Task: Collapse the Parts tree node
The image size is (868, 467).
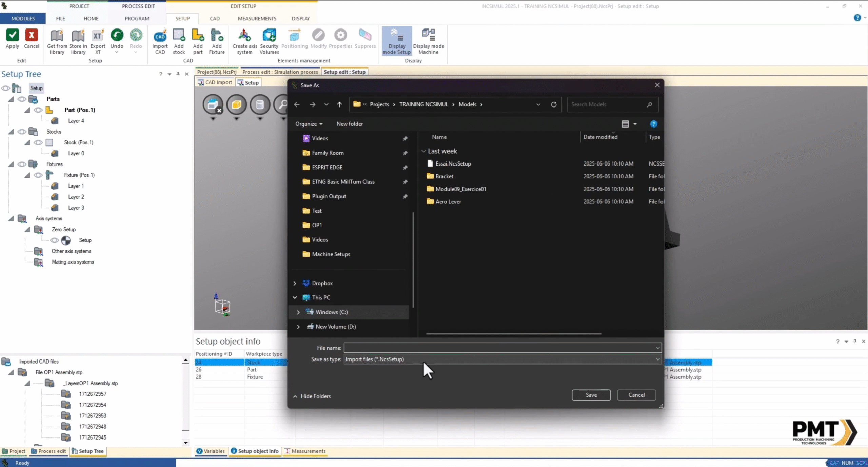Action: (x=11, y=99)
